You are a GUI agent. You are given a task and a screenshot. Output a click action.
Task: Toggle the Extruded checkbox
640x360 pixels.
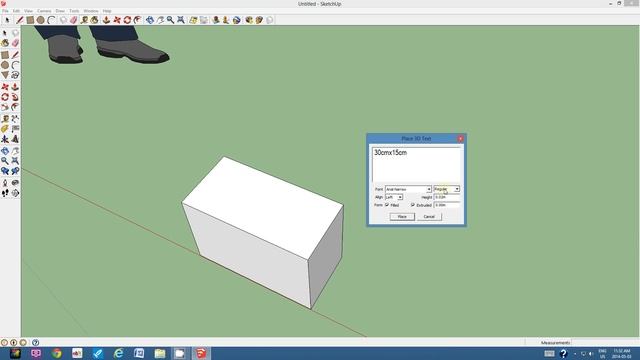[x=413, y=205]
